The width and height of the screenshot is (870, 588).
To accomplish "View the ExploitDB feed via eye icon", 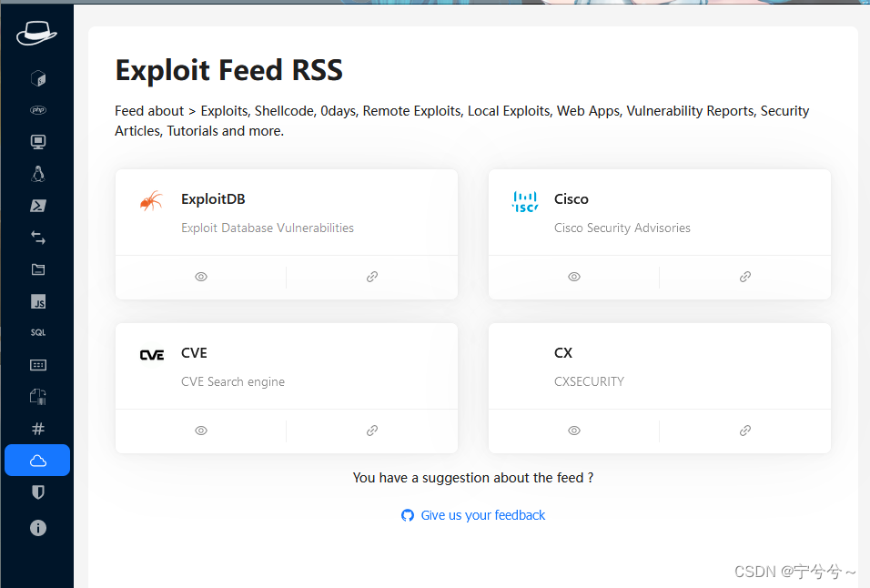I will (x=201, y=277).
